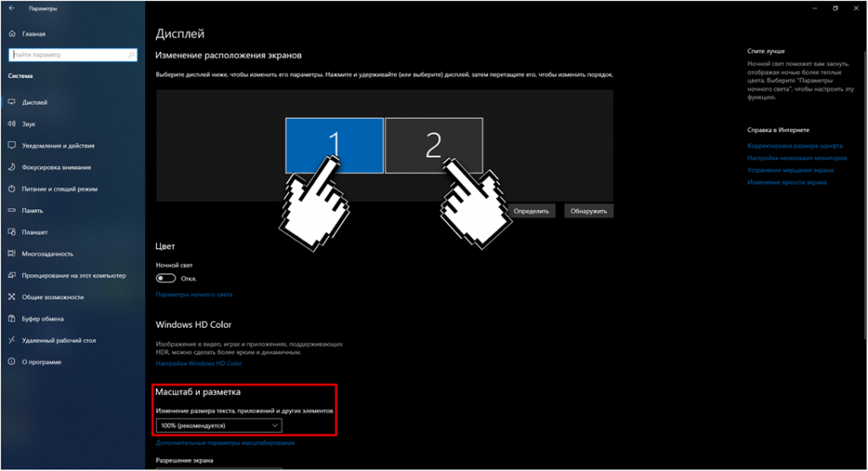Screen dimensions: 868x471
Task: Click the back arrow in title bar
Action: (x=11, y=8)
